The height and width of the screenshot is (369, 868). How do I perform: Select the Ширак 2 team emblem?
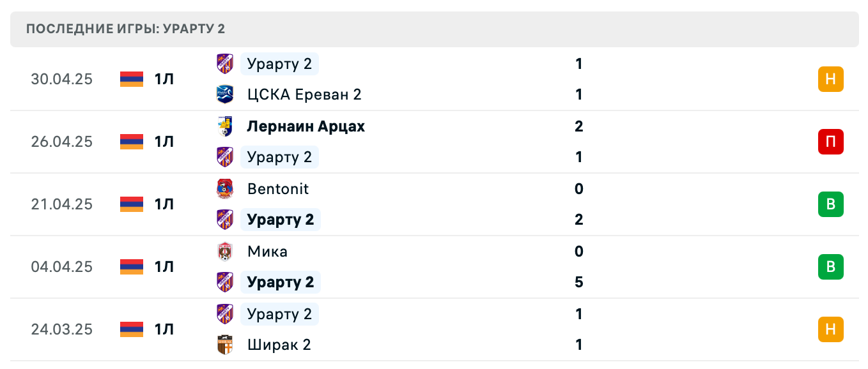[224, 345]
